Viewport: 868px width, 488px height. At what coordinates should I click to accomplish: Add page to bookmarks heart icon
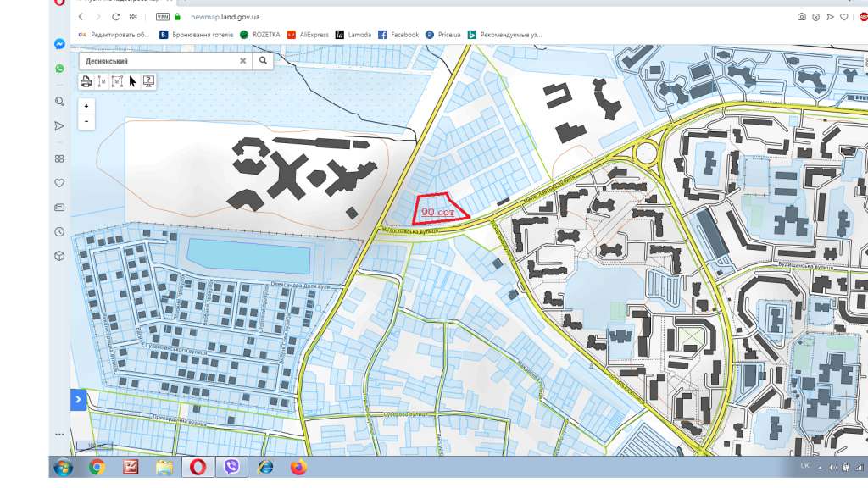click(x=844, y=17)
